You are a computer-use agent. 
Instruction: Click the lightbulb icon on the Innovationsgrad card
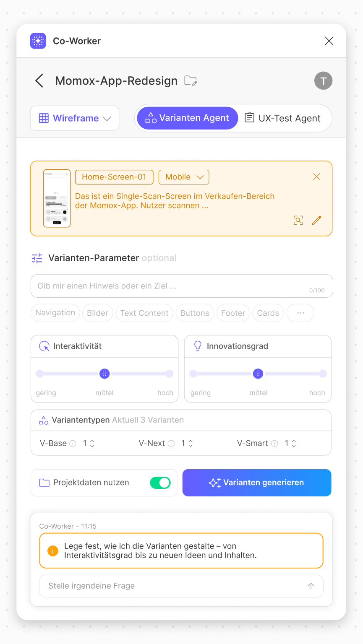(198, 346)
